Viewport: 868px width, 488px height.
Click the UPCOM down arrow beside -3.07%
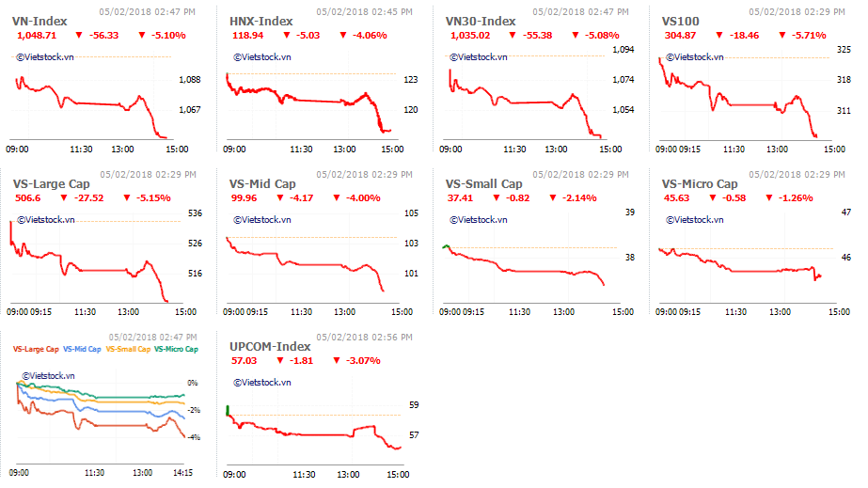point(336,361)
